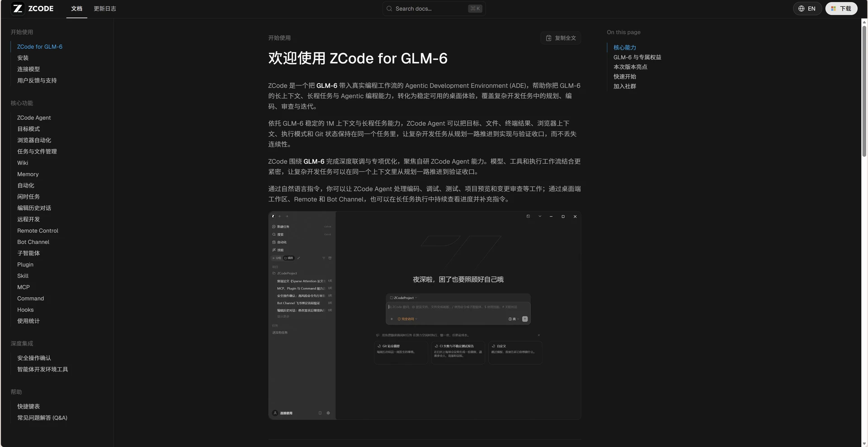Go to the 连接模型 page
The height and width of the screenshot is (447, 868).
coord(28,69)
